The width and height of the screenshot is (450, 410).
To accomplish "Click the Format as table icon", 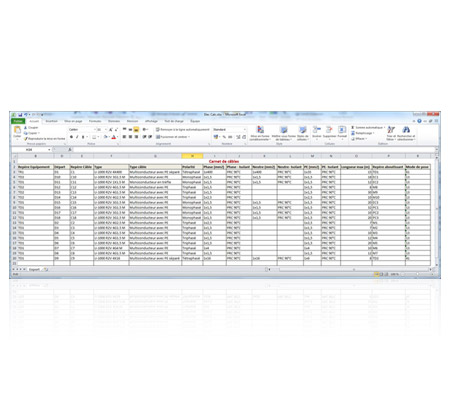I will click(x=284, y=133).
